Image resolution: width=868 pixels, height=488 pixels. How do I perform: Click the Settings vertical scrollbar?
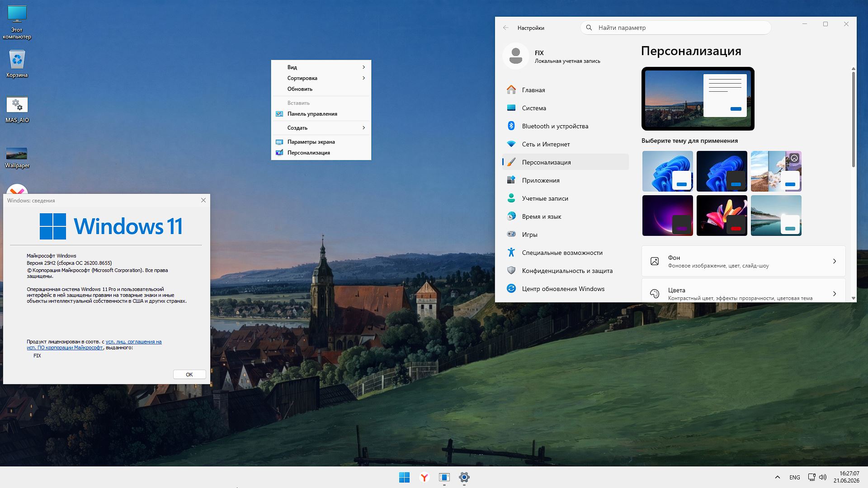853,120
